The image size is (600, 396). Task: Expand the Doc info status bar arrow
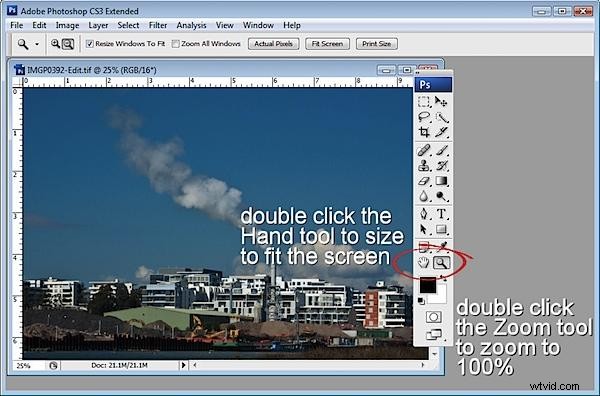point(183,365)
